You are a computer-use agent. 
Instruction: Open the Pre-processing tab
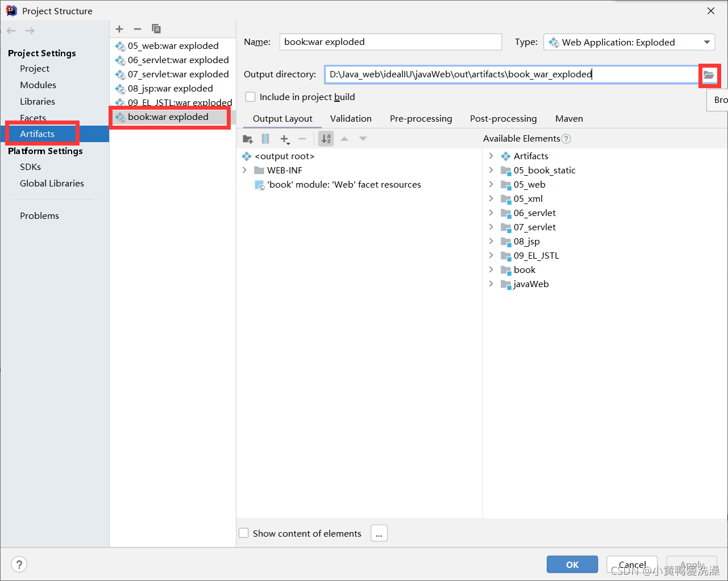tap(421, 119)
